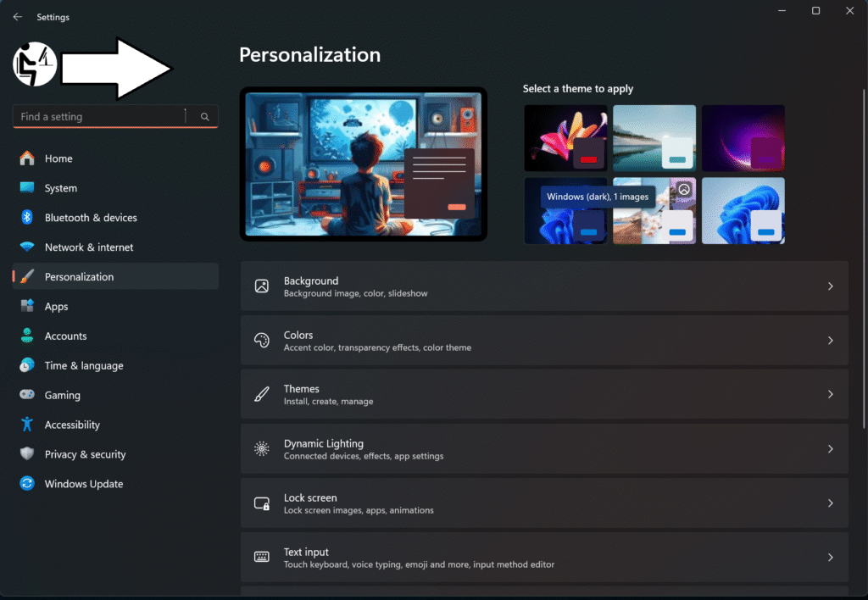
Task: Click the magnifier icon in the search box
Action: point(205,117)
